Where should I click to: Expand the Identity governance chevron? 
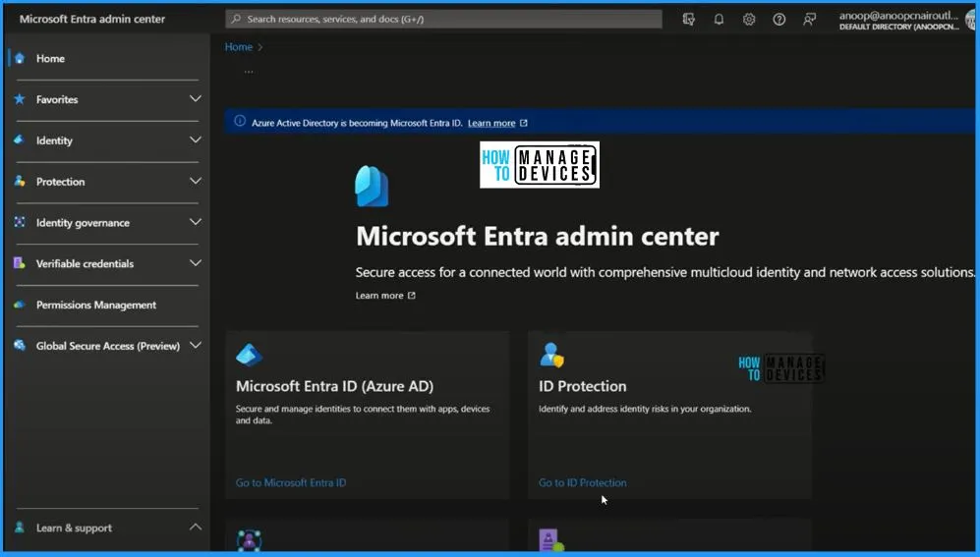[196, 222]
